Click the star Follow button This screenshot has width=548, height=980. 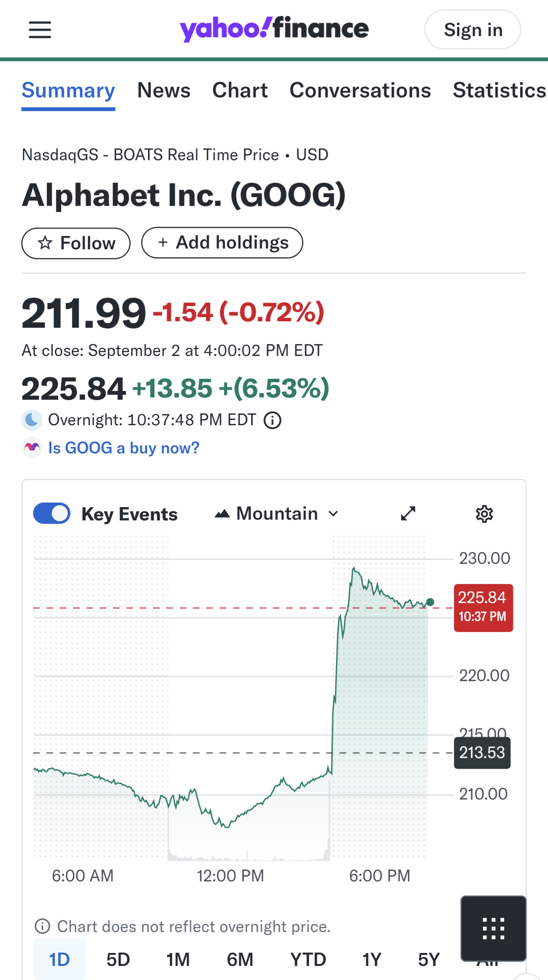[76, 243]
